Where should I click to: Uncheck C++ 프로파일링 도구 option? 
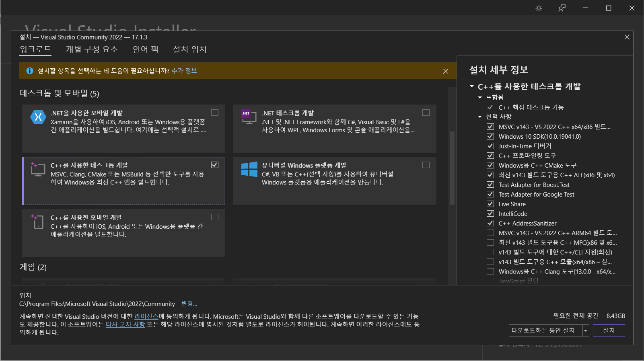pos(490,156)
